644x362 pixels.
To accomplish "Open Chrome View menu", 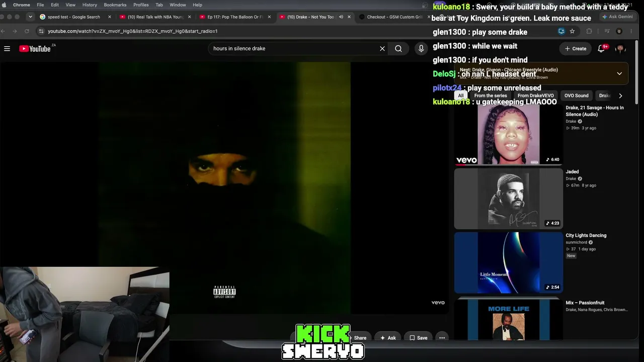I will click(x=70, y=5).
